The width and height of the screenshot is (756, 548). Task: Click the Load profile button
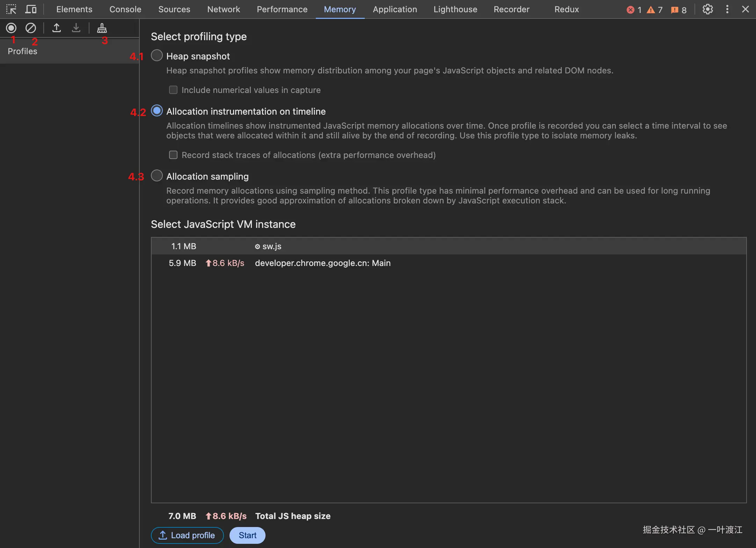(187, 535)
